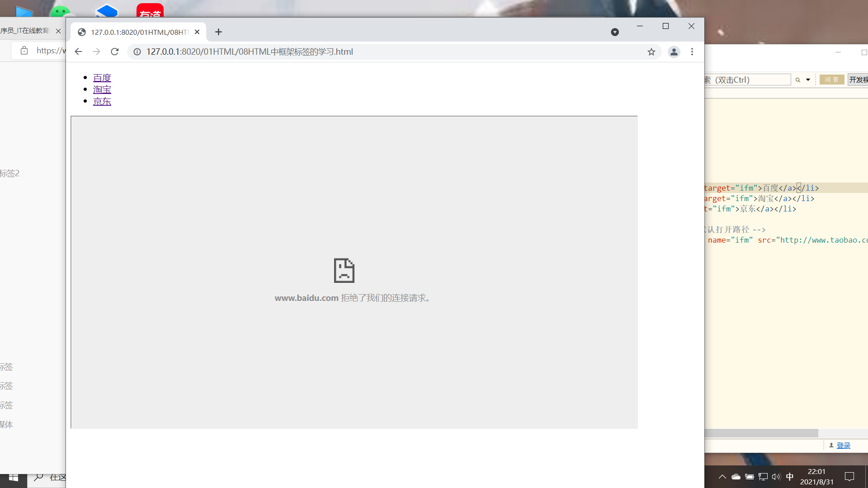The height and width of the screenshot is (488, 868).
Task: Show hidden system tray icons
Action: [722, 477]
